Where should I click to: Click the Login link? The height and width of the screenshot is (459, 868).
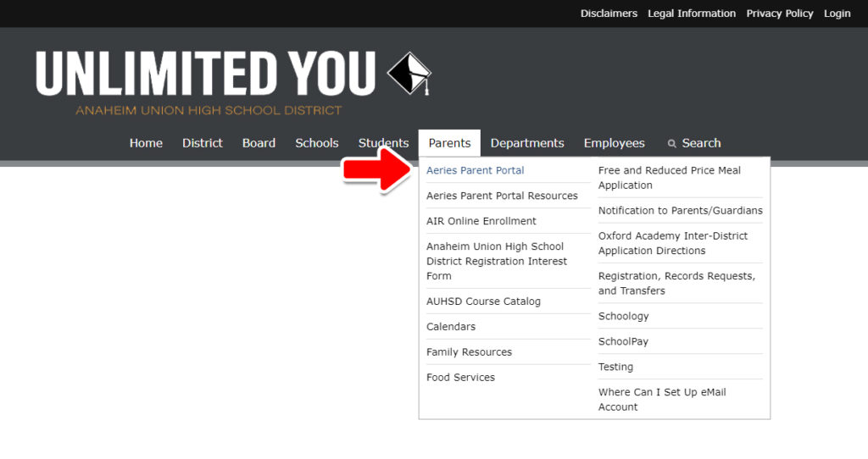pyautogui.click(x=837, y=14)
